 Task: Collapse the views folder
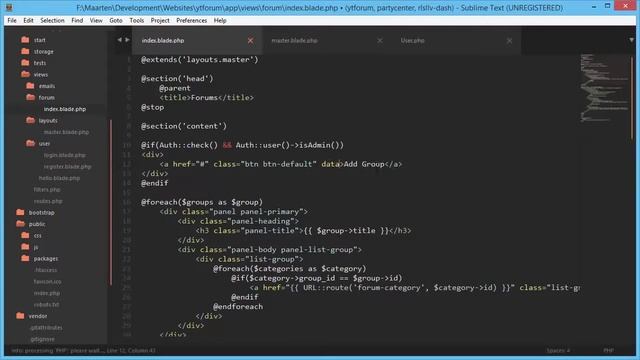[25, 74]
